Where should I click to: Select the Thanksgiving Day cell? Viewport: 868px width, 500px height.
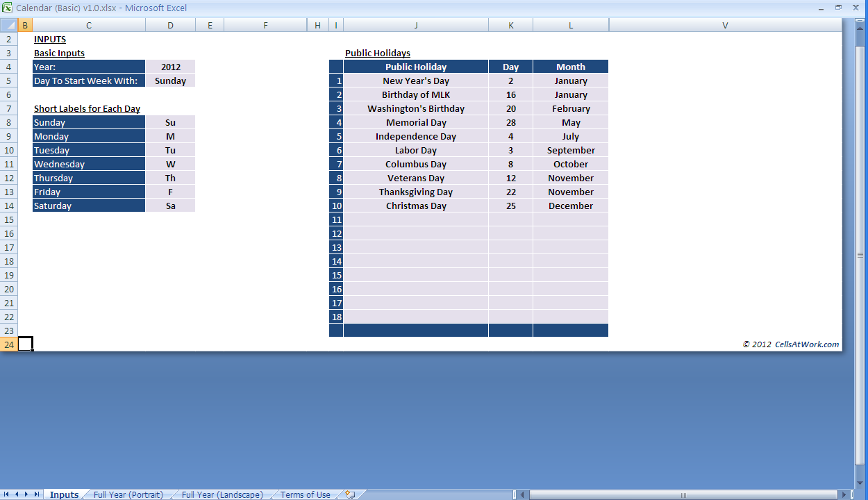tap(416, 192)
